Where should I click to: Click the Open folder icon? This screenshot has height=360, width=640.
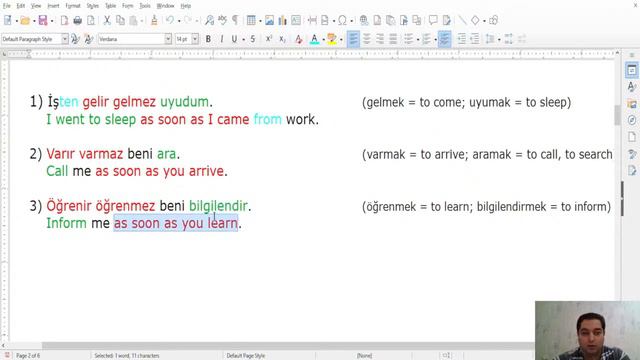[25, 20]
